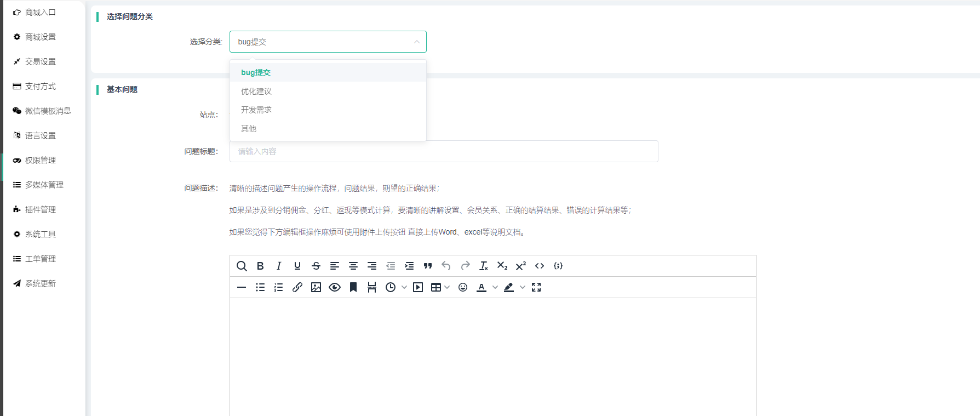Open the emoji picker
The image size is (980, 416).
463,287
